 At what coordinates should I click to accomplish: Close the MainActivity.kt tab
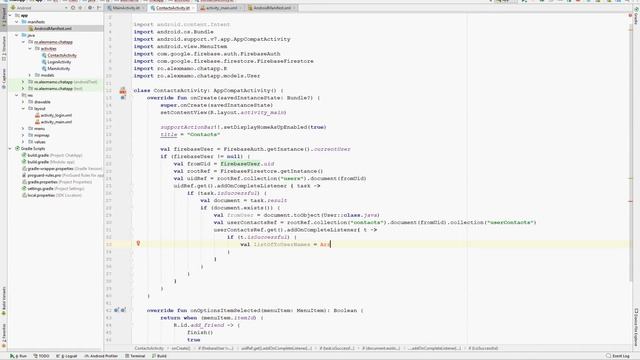click(143, 8)
